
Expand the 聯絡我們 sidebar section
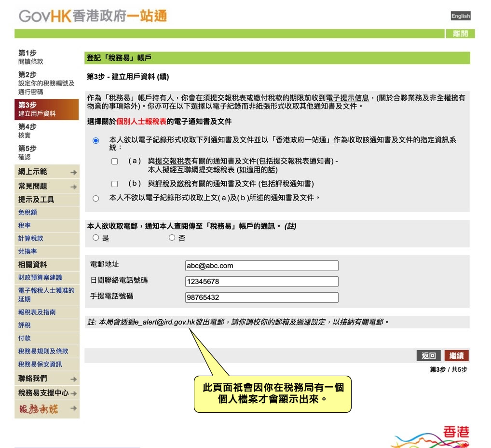(x=47, y=379)
